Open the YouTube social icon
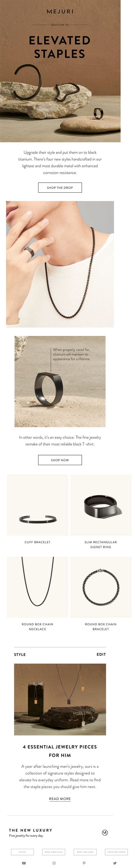 24,863
